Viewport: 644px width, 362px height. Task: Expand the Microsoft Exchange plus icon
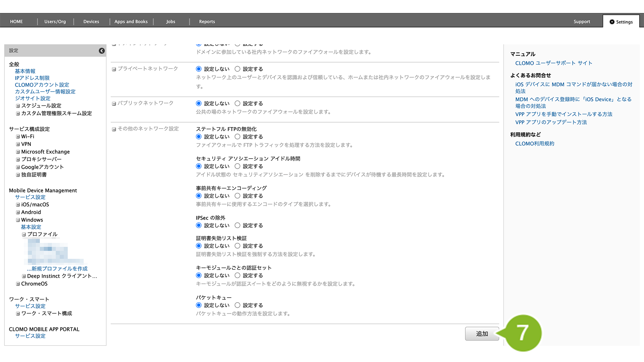click(18, 152)
